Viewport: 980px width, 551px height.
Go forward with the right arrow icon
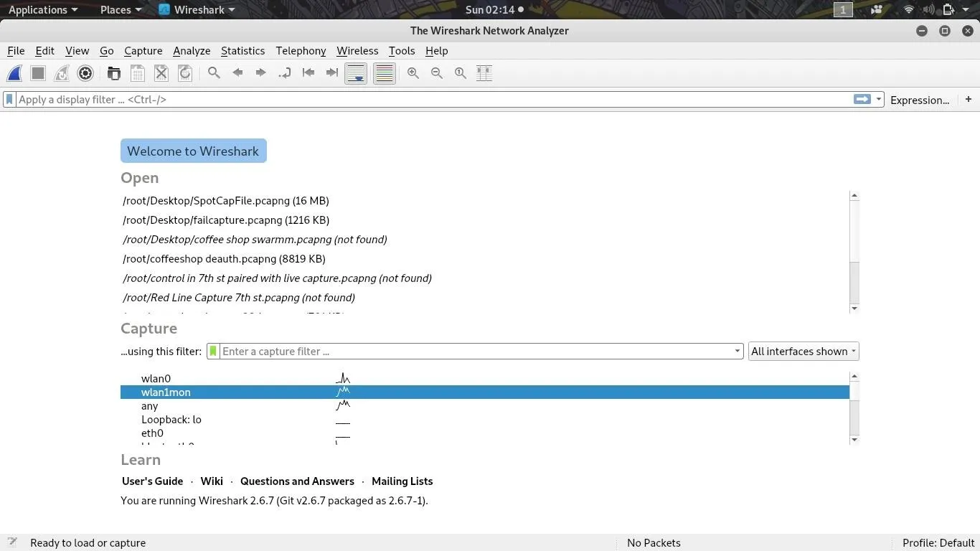(x=261, y=72)
